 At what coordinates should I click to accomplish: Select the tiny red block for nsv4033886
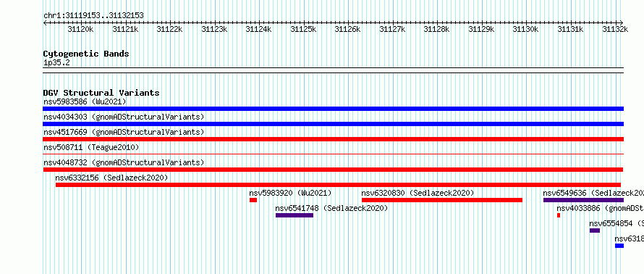pyautogui.click(x=559, y=215)
